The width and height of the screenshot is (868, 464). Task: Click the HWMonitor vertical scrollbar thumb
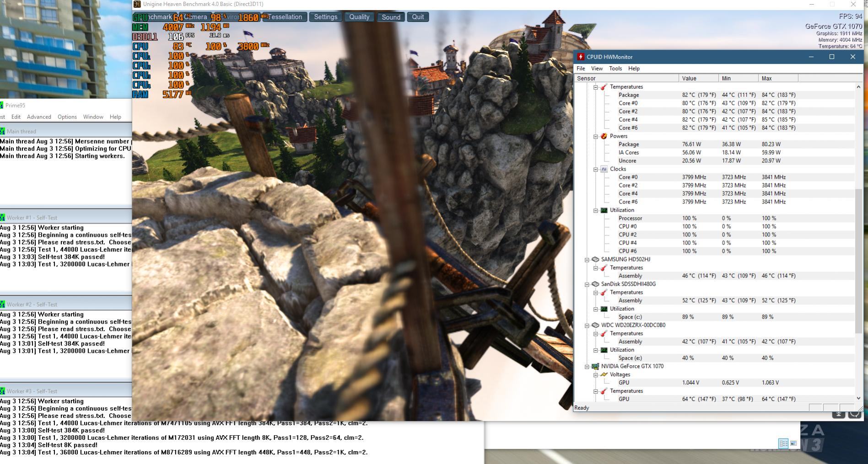pyautogui.click(x=858, y=261)
